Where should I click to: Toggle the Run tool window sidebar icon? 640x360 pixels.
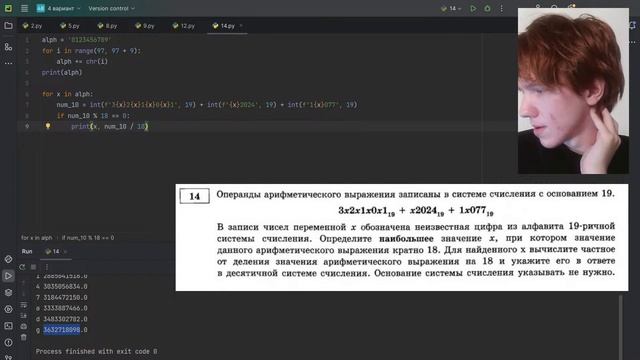[x=8, y=276]
